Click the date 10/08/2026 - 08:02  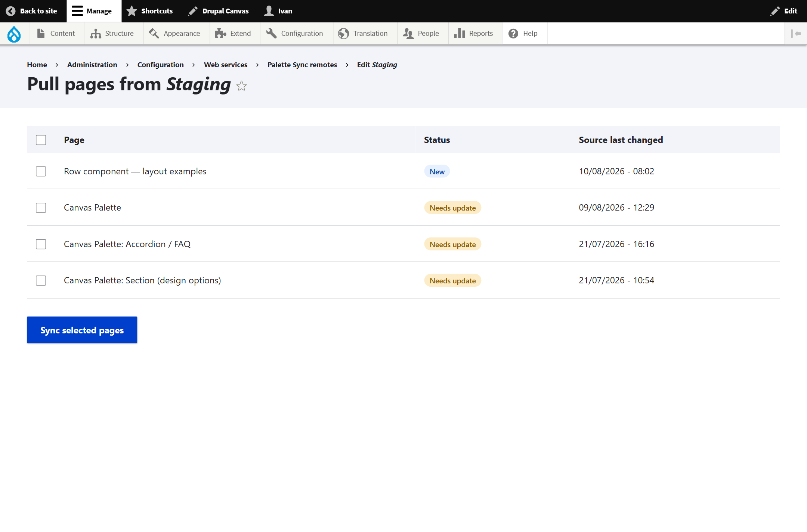click(x=616, y=171)
